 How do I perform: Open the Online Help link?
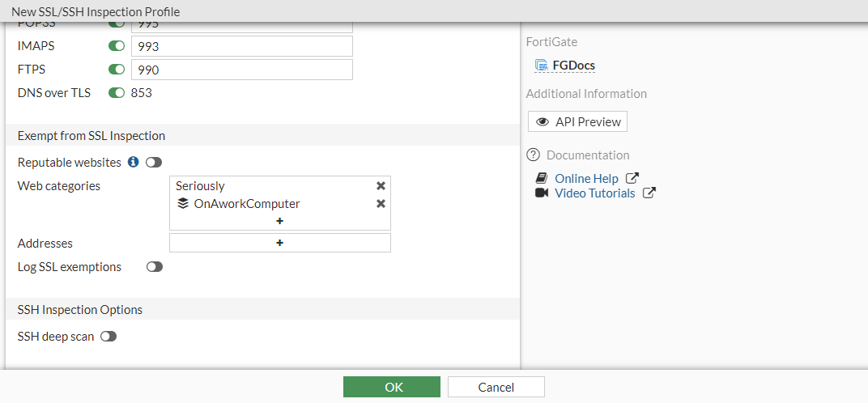click(586, 178)
